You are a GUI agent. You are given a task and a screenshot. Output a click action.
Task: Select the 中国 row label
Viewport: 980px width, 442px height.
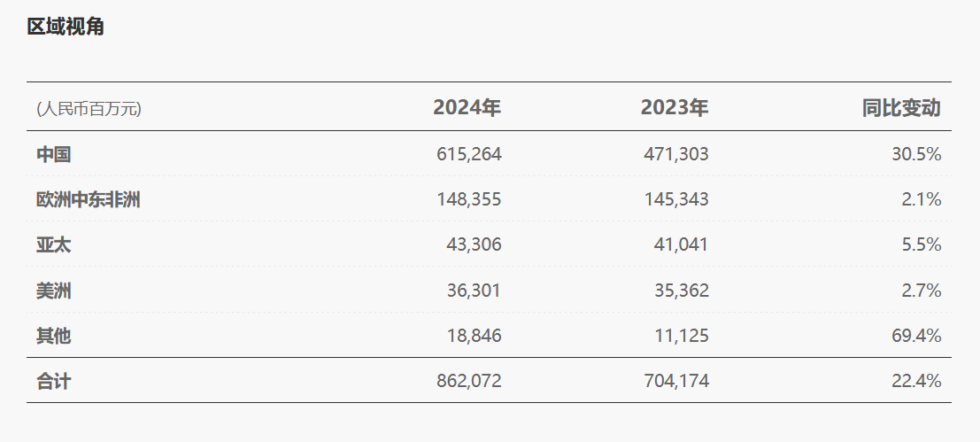53,154
